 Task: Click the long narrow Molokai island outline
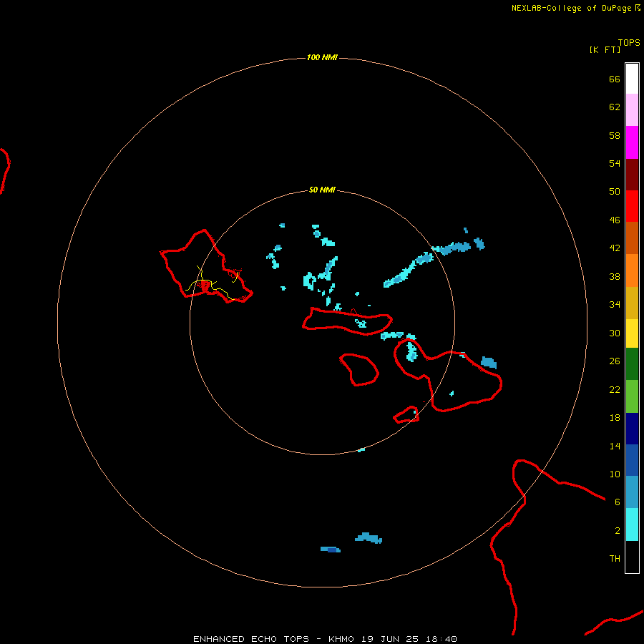348,321
